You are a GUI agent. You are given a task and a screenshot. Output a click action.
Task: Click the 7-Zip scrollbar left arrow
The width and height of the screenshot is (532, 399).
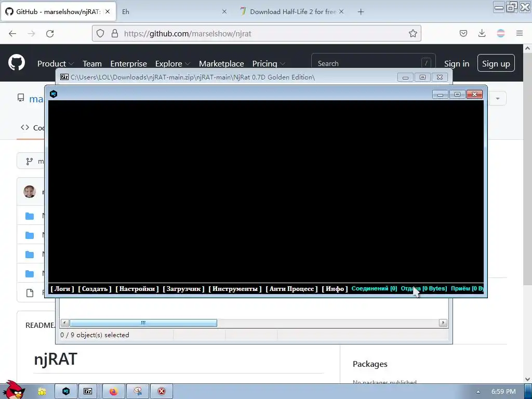click(64, 323)
